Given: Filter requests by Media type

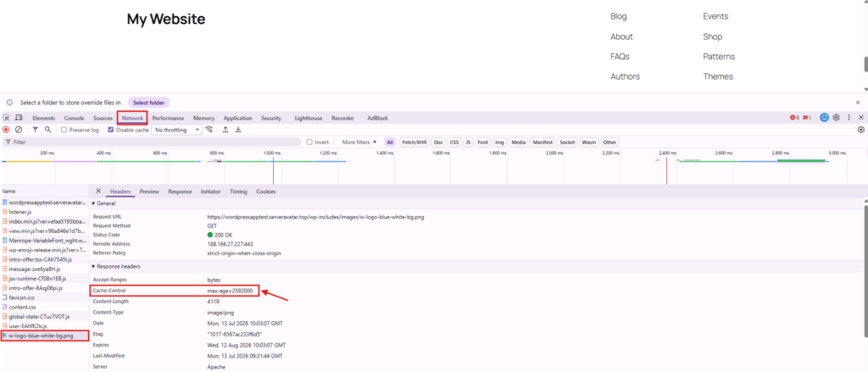Looking at the screenshot, I should click(519, 142).
